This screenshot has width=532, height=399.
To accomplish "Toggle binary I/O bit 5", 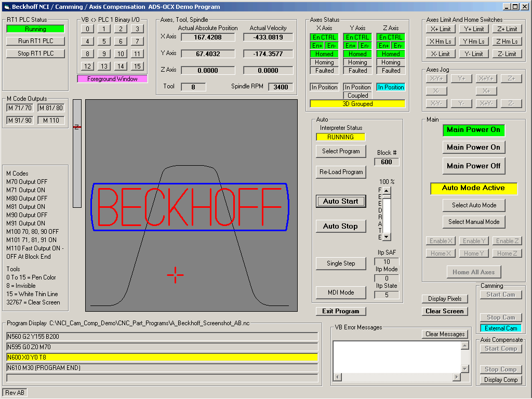I will click(104, 42).
